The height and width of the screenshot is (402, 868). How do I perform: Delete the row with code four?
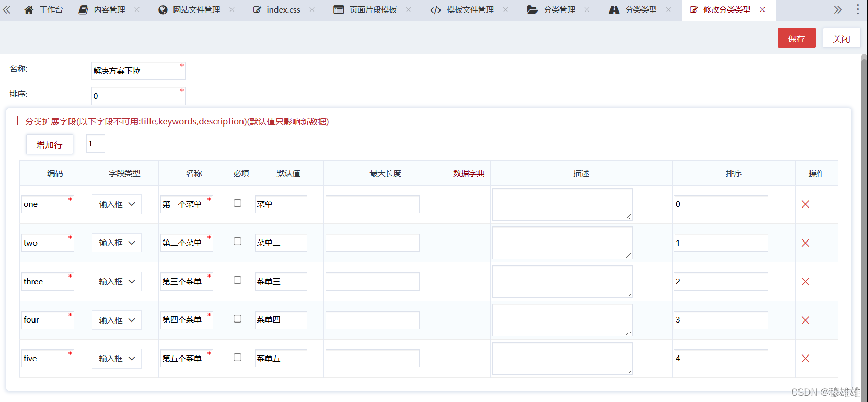pos(805,320)
